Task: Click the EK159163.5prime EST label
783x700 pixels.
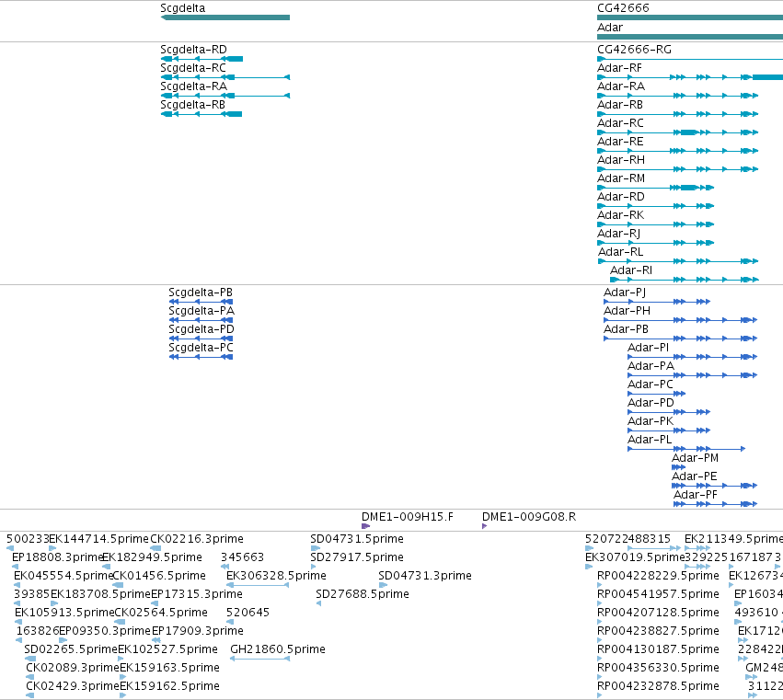Action: pyautogui.click(x=170, y=668)
